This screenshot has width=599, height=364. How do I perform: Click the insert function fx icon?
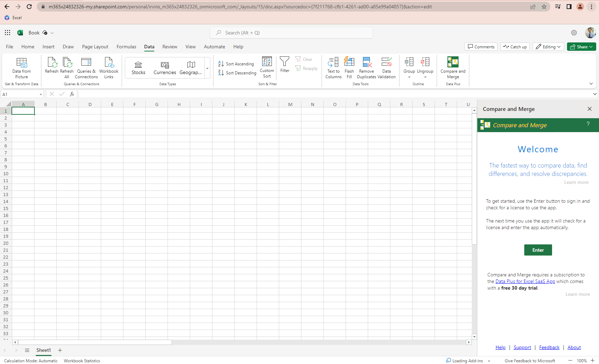click(x=72, y=94)
